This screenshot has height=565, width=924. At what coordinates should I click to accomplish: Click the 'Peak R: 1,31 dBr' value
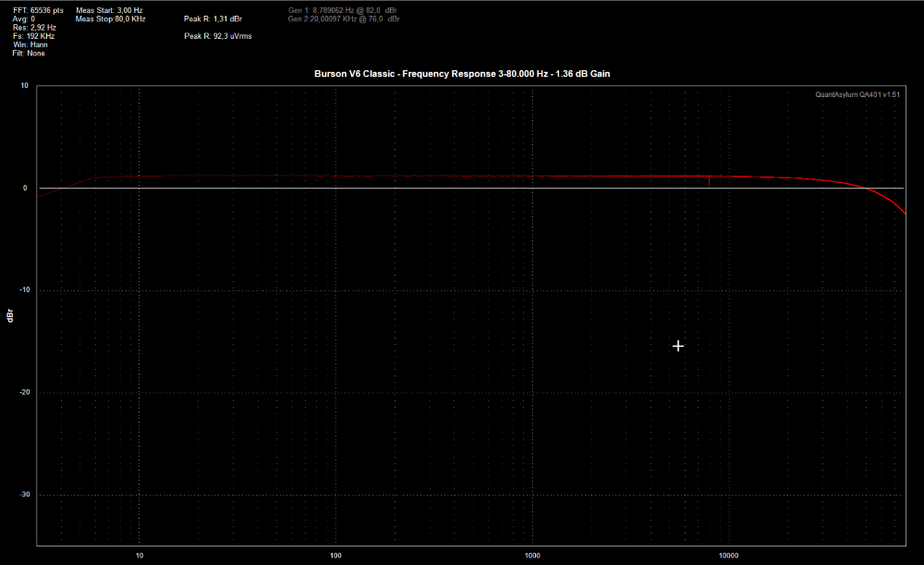point(213,18)
